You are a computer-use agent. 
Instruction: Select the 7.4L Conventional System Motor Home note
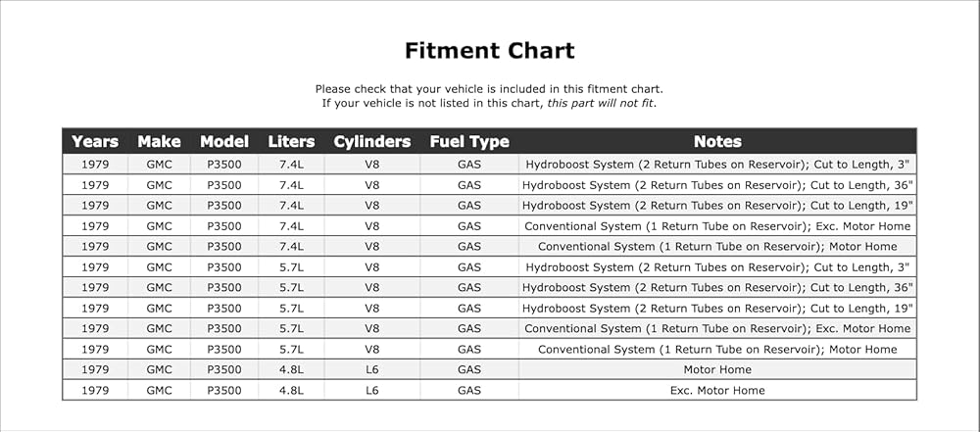(717, 246)
